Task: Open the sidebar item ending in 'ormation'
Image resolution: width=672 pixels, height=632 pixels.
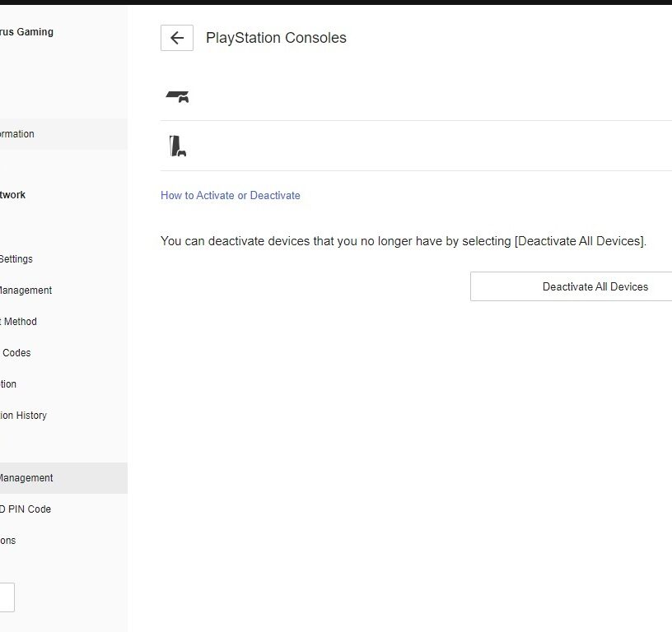Action: [x=63, y=134]
